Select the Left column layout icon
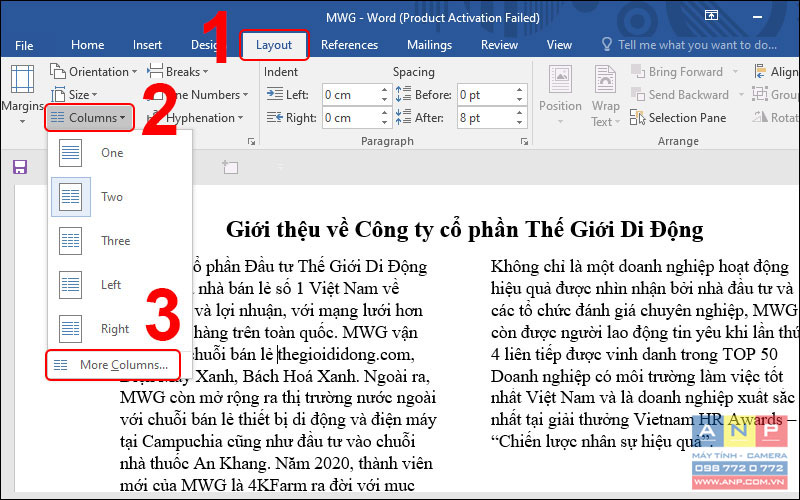Screen dimensions: 800x500 click(70, 285)
